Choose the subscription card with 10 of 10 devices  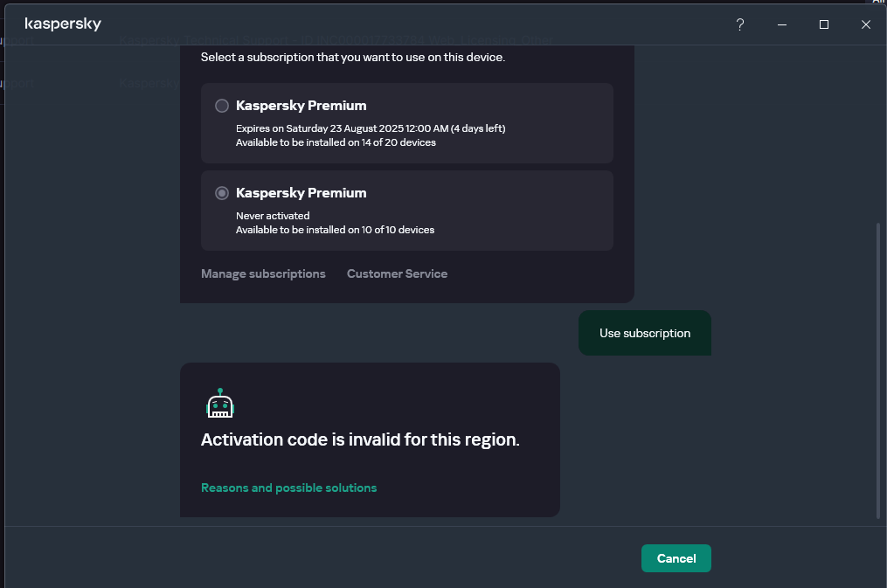tap(406, 211)
